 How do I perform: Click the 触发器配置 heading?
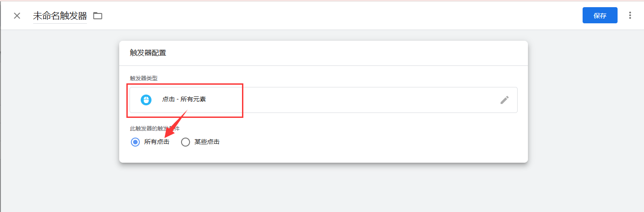pyautogui.click(x=148, y=53)
